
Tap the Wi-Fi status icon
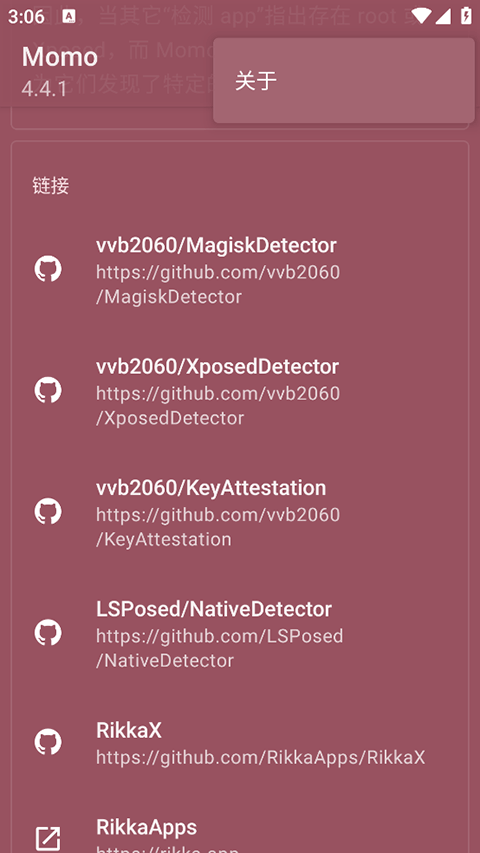click(422, 16)
